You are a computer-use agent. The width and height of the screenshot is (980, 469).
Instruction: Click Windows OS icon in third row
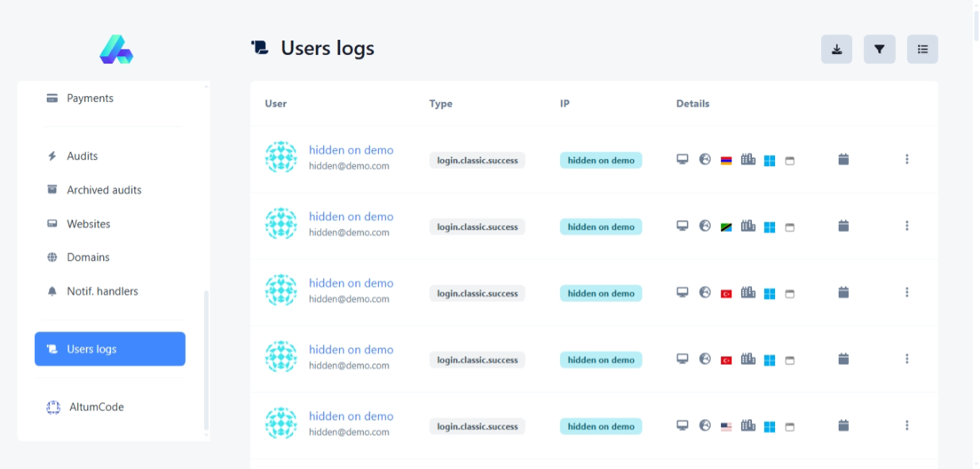point(769,293)
